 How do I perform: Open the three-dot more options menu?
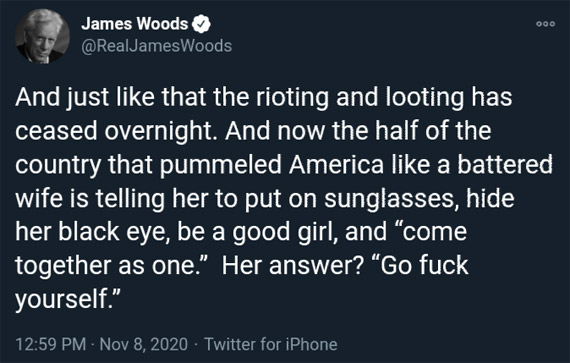click(x=546, y=24)
